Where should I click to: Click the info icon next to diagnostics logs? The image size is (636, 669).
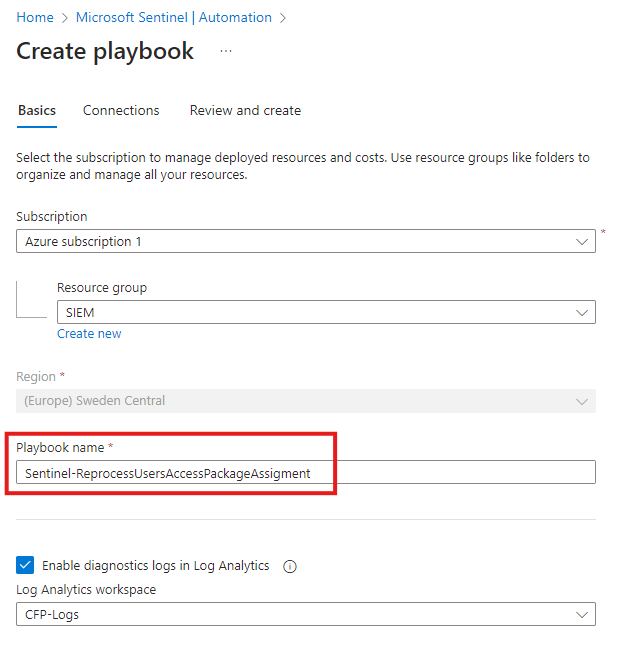tap(290, 566)
